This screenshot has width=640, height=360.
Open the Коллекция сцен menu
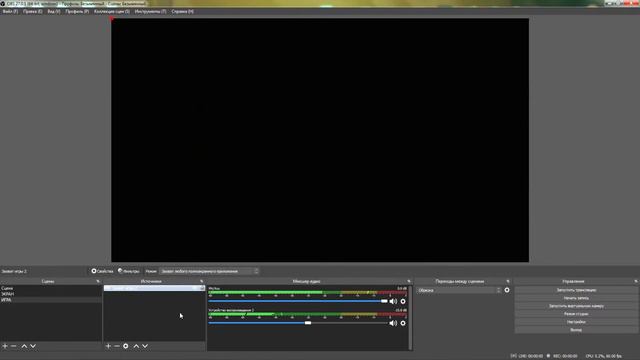tap(112, 11)
